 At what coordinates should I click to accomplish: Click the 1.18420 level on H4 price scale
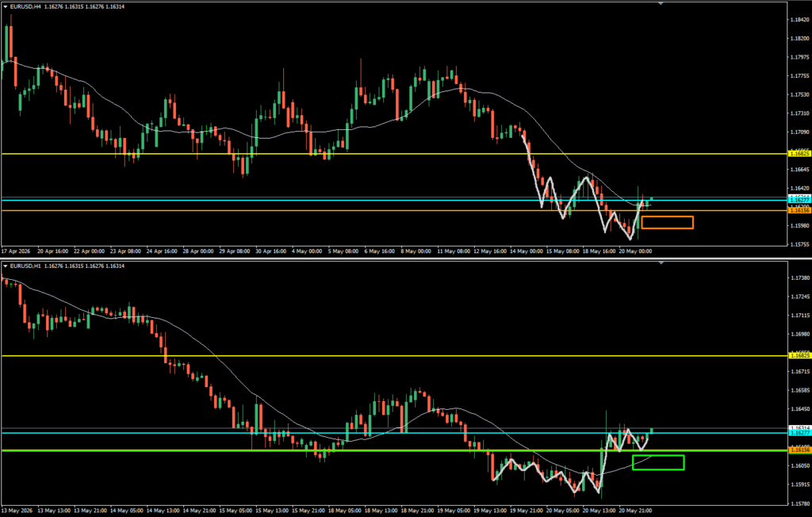coord(799,20)
